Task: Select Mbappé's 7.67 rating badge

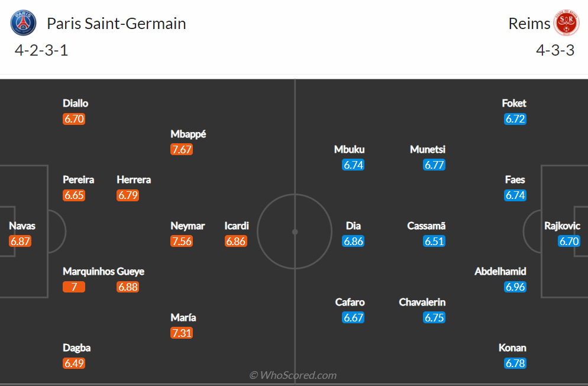Action: [x=182, y=149]
